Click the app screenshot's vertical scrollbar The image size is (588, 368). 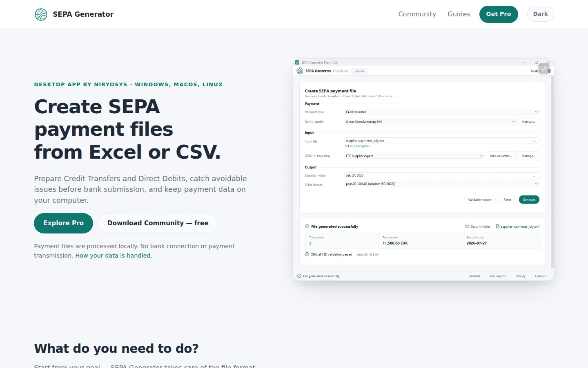point(552,172)
